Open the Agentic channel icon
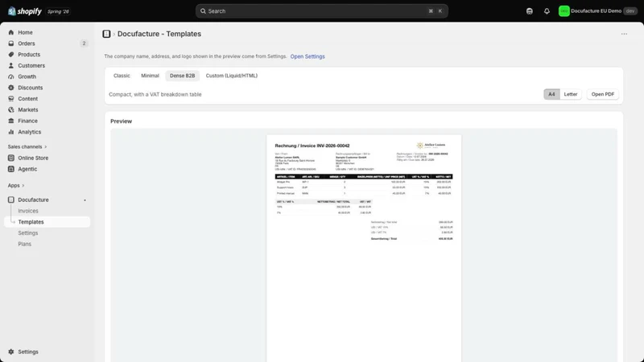644x362 pixels. click(11, 169)
